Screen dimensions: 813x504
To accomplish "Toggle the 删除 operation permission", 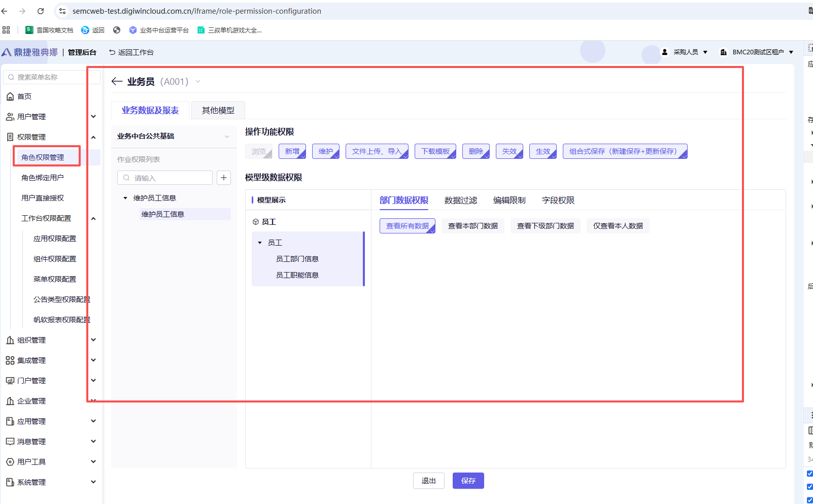I will (476, 151).
